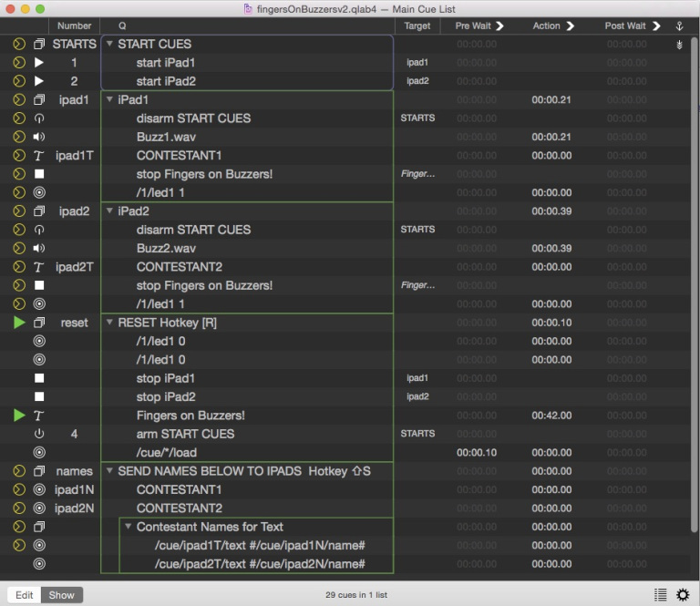Collapse the Contestant Names for Text group
This screenshot has height=606, width=700.
coord(129,527)
